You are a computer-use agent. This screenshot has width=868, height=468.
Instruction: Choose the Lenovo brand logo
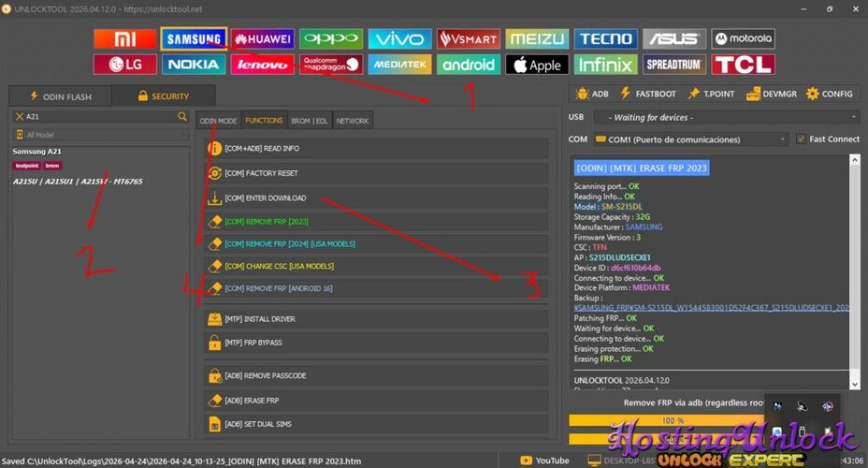coord(263,65)
